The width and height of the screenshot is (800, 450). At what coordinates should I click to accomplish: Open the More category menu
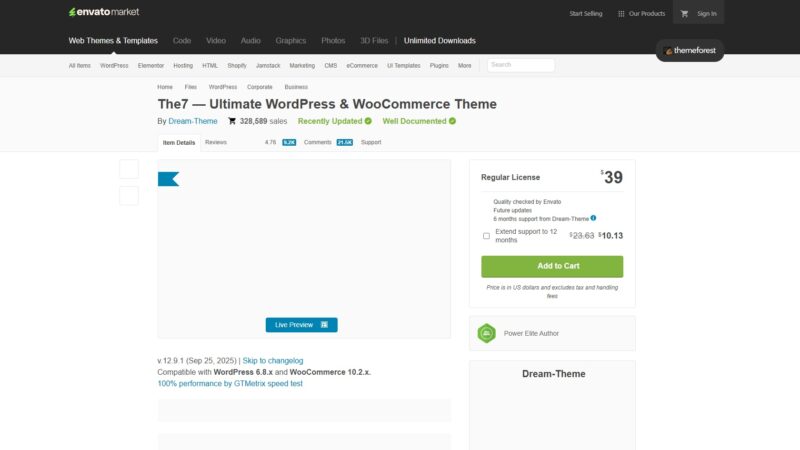pos(464,65)
